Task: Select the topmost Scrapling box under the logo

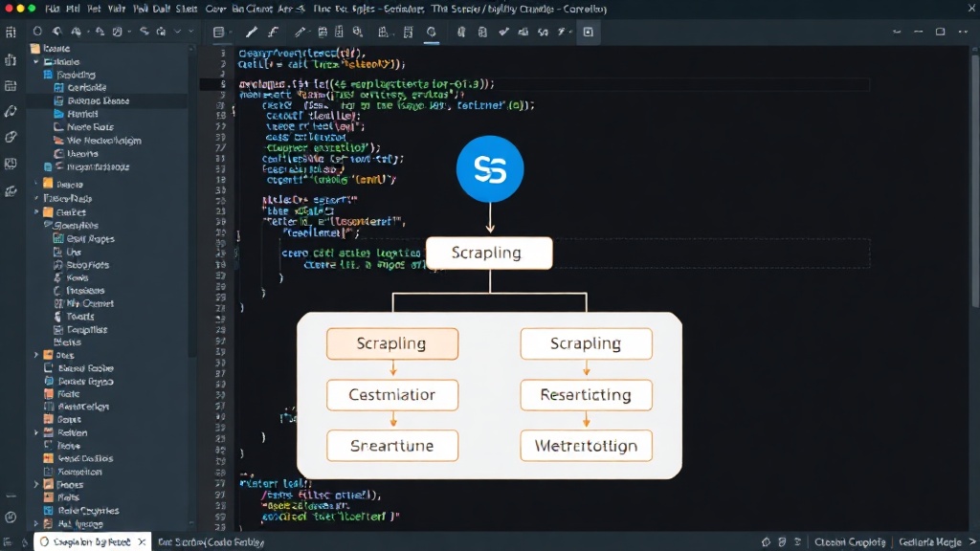Action: tap(489, 253)
